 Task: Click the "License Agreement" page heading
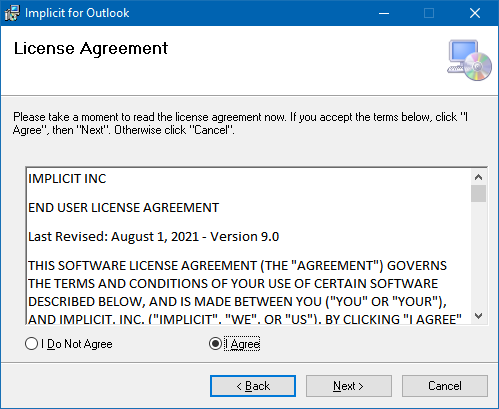tap(91, 49)
